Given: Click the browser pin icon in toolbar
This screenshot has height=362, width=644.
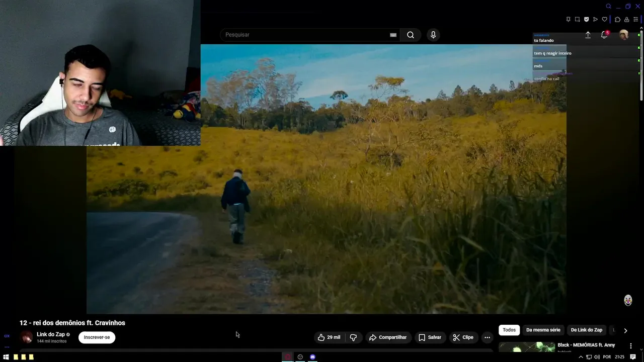Looking at the screenshot, I should tap(568, 20).
